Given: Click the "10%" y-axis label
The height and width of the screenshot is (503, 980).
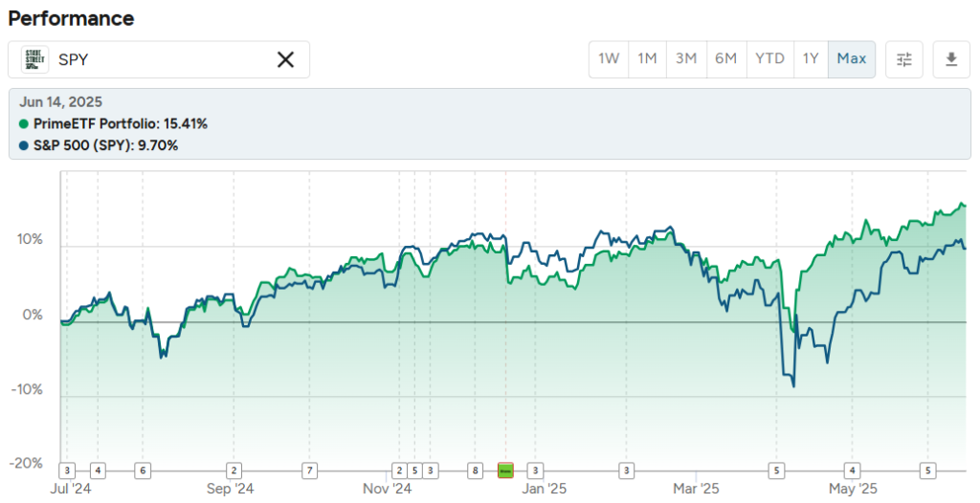Looking at the screenshot, I should tap(30, 239).
